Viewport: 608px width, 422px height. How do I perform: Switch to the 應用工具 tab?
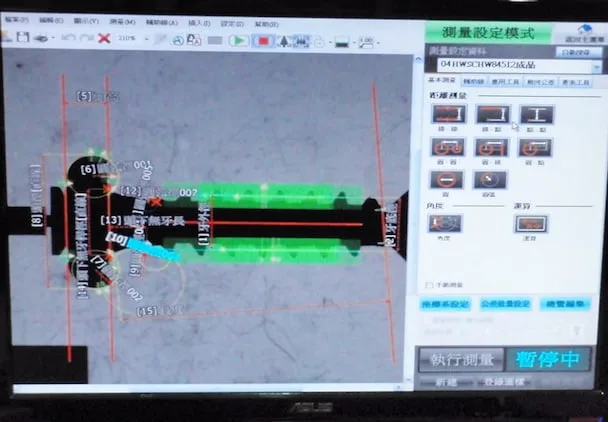tap(505, 82)
